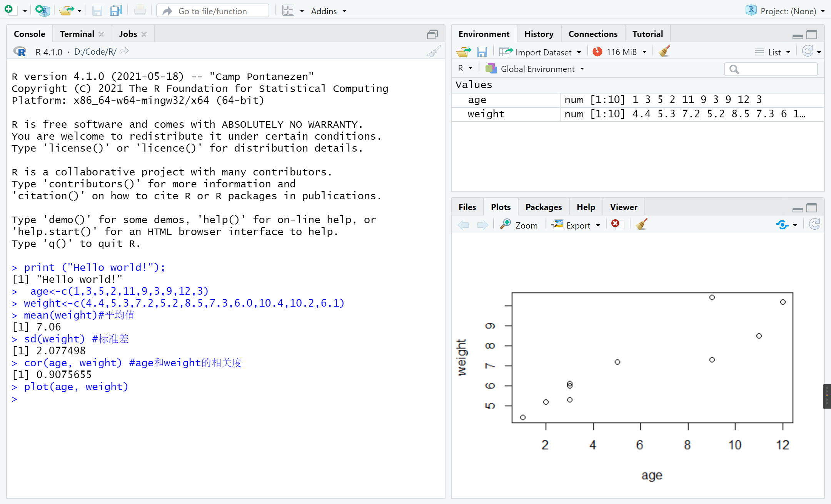This screenshot has width=831, height=504.
Task: Minimize the Environment pane
Action: [x=798, y=36]
